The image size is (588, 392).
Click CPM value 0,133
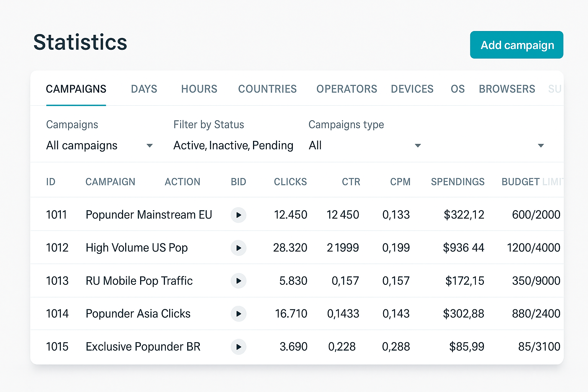pos(396,215)
